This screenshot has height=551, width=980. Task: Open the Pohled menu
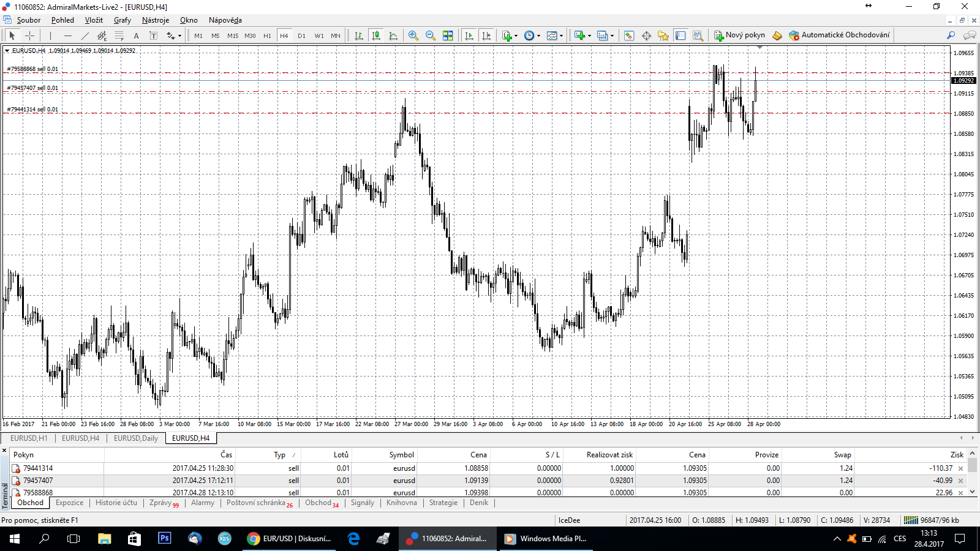tap(62, 20)
